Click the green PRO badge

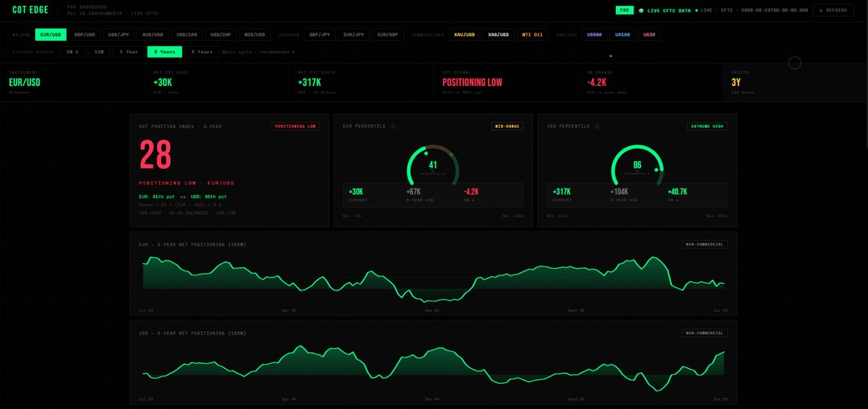pyautogui.click(x=624, y=10)
